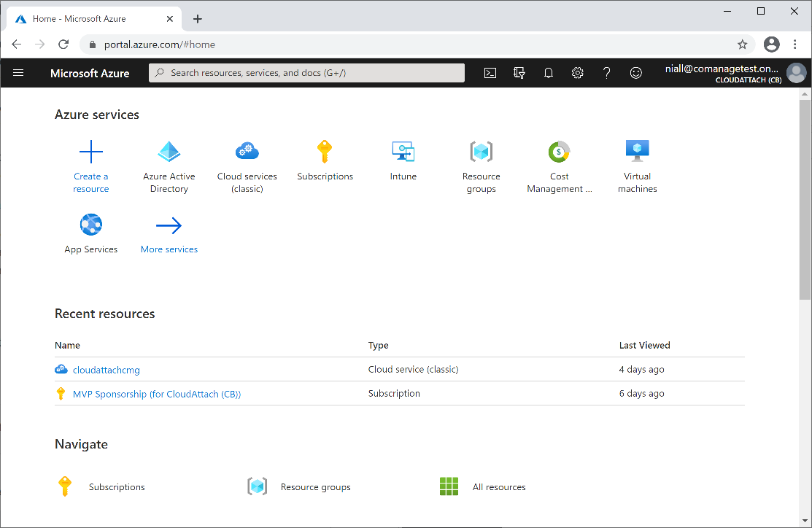812x528 pixels.
Task: Open the Subscriptions key icon in Azure services
Action: pos(325,152)
